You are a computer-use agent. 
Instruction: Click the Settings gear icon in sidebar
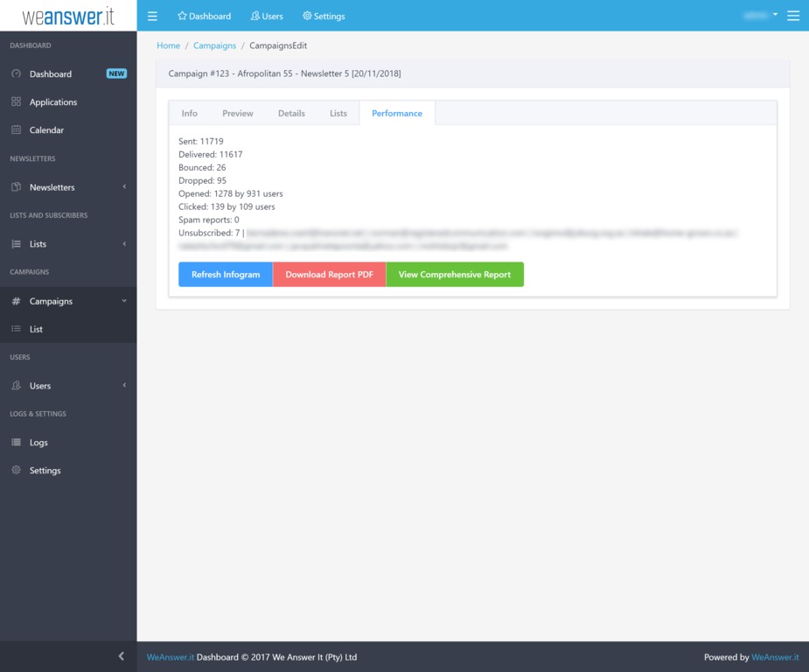pyautogui.click(x=16, y=471)
